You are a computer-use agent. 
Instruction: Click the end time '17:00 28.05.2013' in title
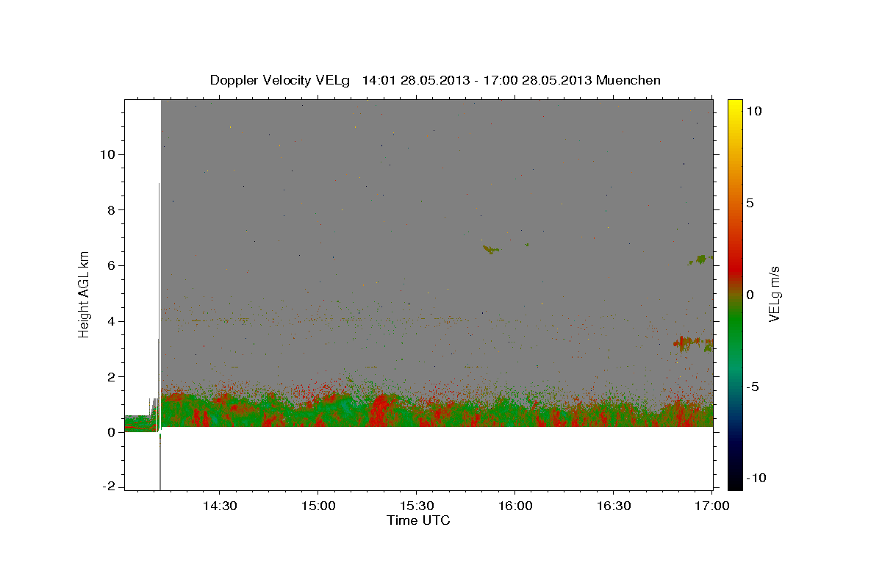coord(539,80)
